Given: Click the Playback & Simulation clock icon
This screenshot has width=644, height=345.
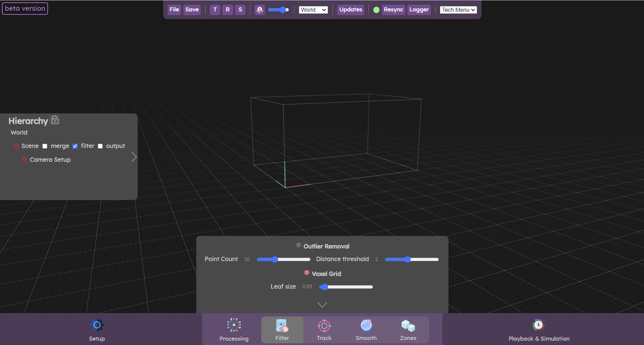Looking at the screenshot, I should (538, 325).
